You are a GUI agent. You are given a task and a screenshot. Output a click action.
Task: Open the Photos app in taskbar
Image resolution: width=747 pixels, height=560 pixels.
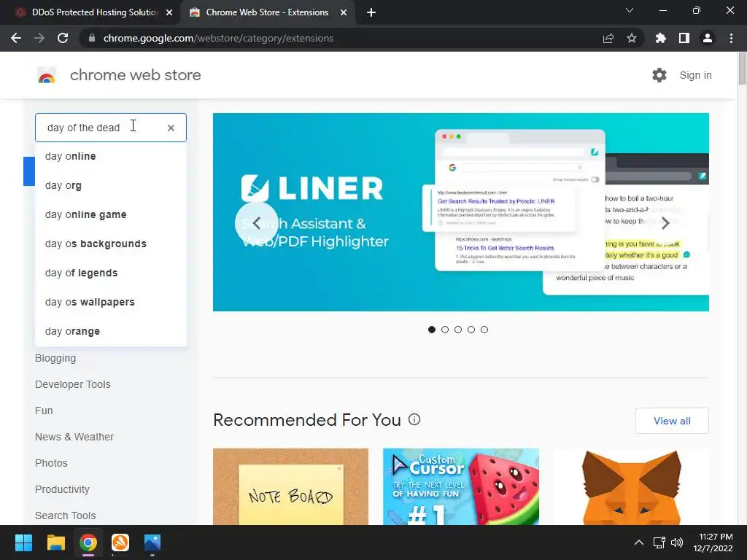click(x=152, y=542)
